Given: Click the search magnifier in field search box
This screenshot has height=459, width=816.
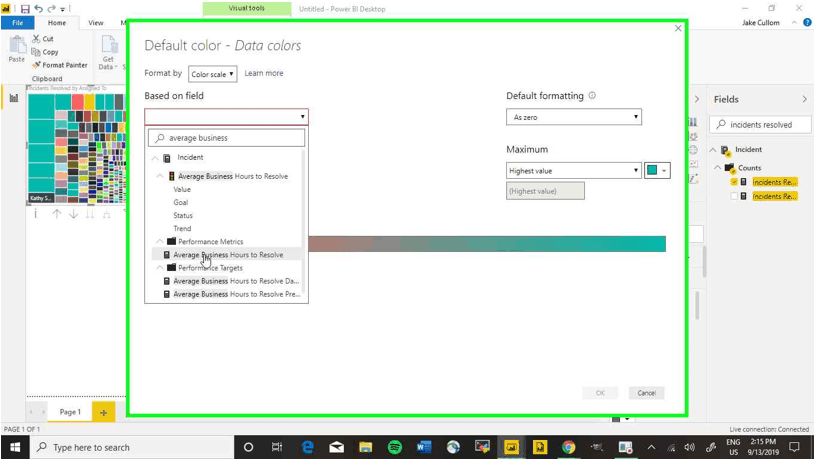Looking at the screenshot, I should click(160, 138).
